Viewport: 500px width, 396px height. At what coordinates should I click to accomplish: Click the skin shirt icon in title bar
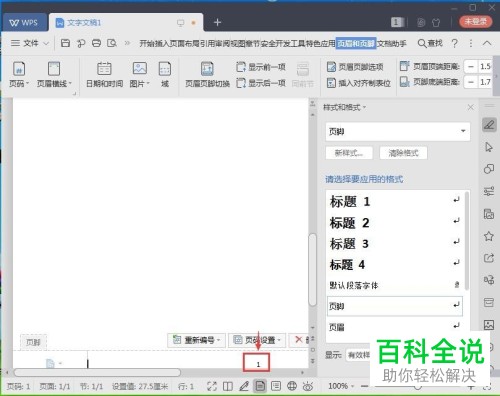coord(436,22)
